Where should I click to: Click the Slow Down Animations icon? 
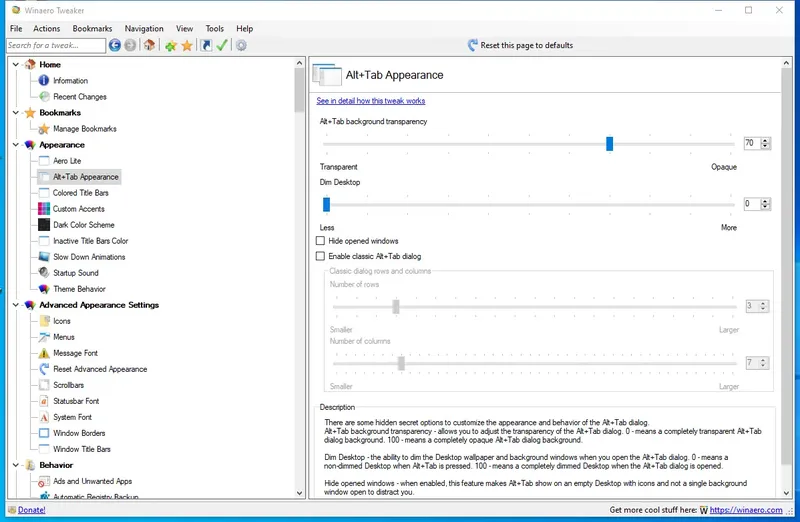coord(44,257)
